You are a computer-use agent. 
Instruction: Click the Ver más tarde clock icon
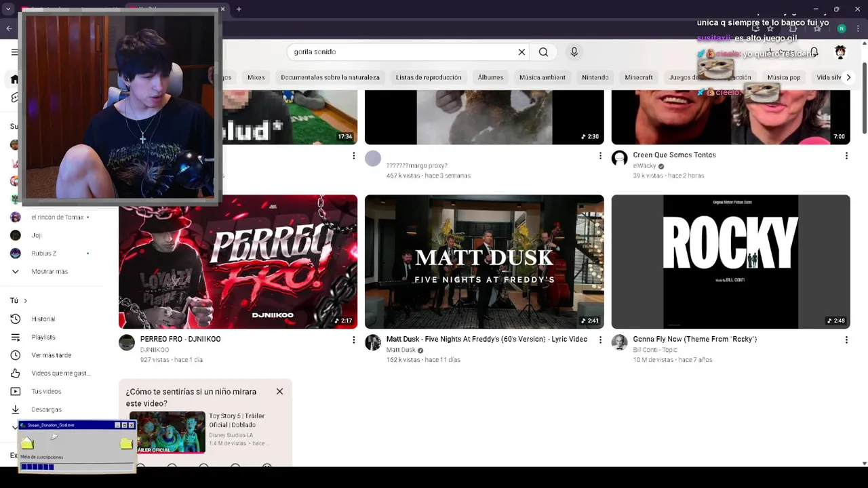[x=15, y=355]
